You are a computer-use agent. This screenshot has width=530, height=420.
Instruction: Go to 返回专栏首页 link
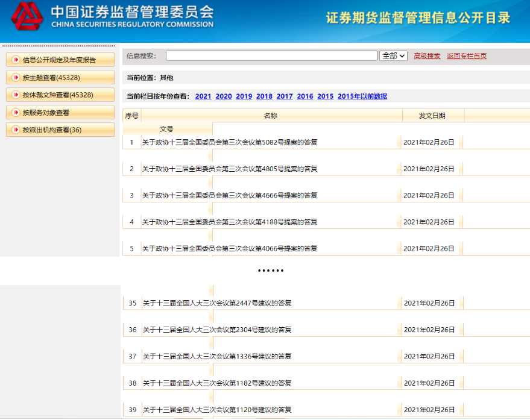click(466, 56)
